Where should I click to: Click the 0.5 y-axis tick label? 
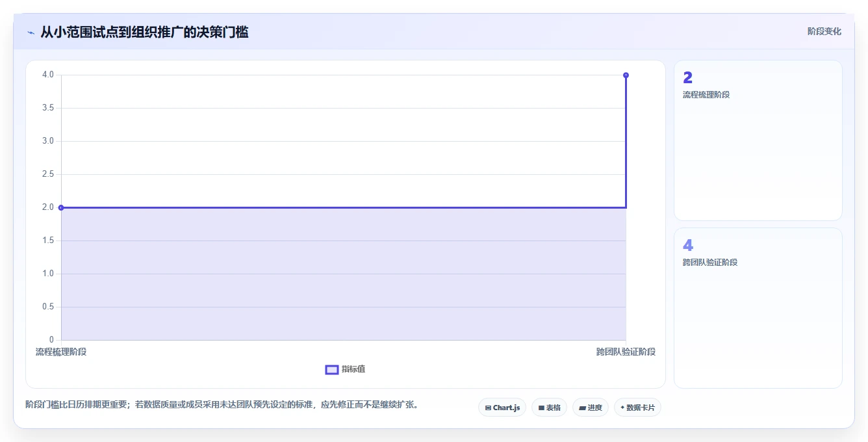[x=47, y=307]
